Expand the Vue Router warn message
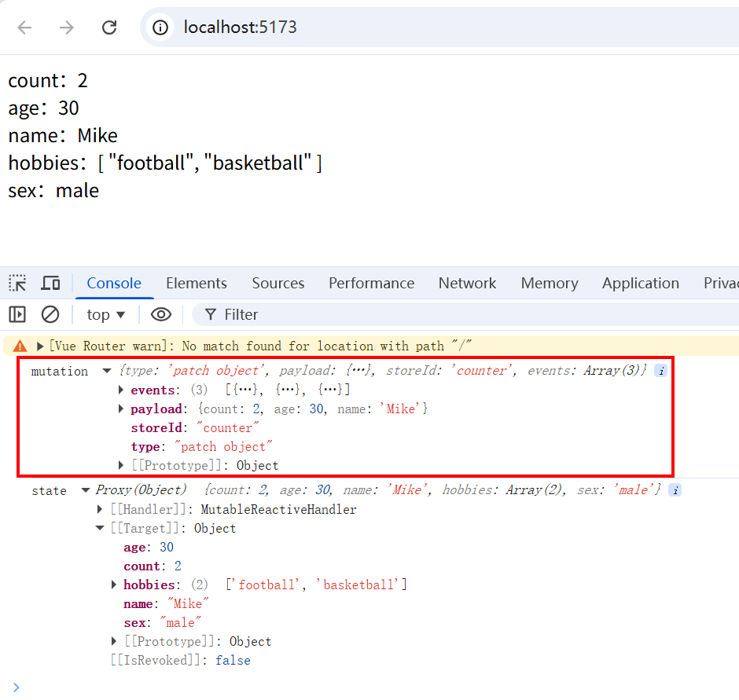The height and width of the screenshot is (700, 739). click(x=40, y=346)
